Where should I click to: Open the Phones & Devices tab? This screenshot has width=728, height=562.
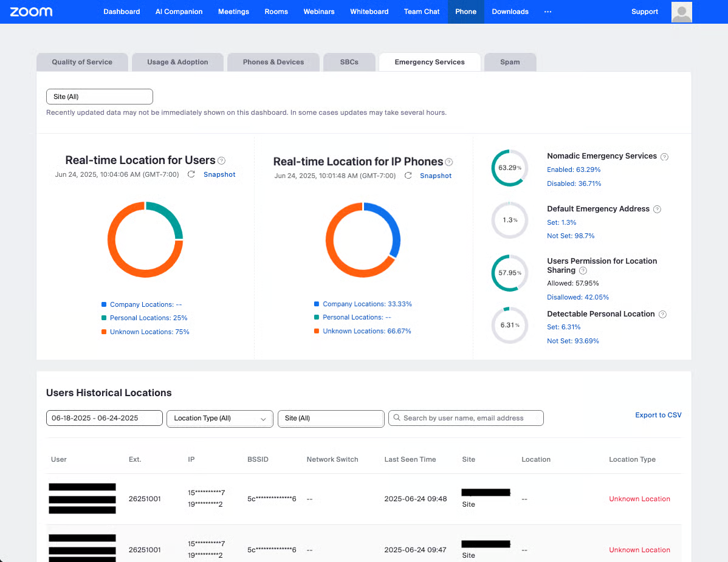[273, 62]
